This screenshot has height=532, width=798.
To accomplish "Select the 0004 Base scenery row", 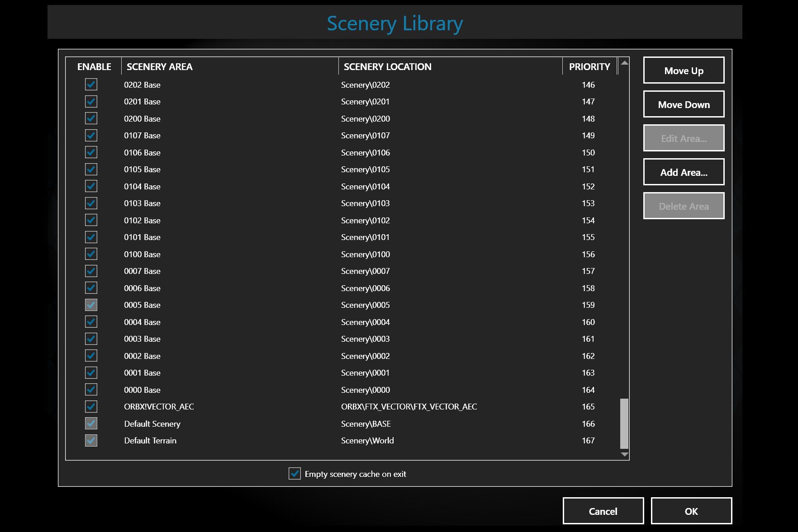I will (x=142, y=322).
